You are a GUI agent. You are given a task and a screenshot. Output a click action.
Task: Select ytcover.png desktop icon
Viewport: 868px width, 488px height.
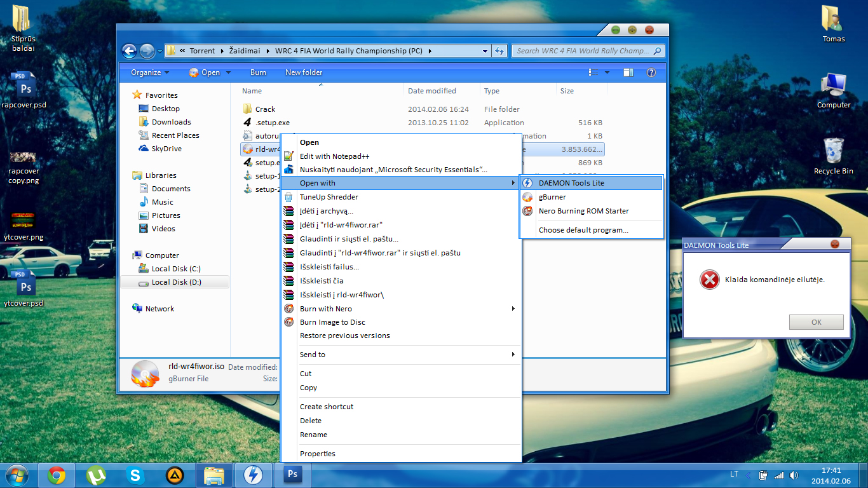(24, 226)
